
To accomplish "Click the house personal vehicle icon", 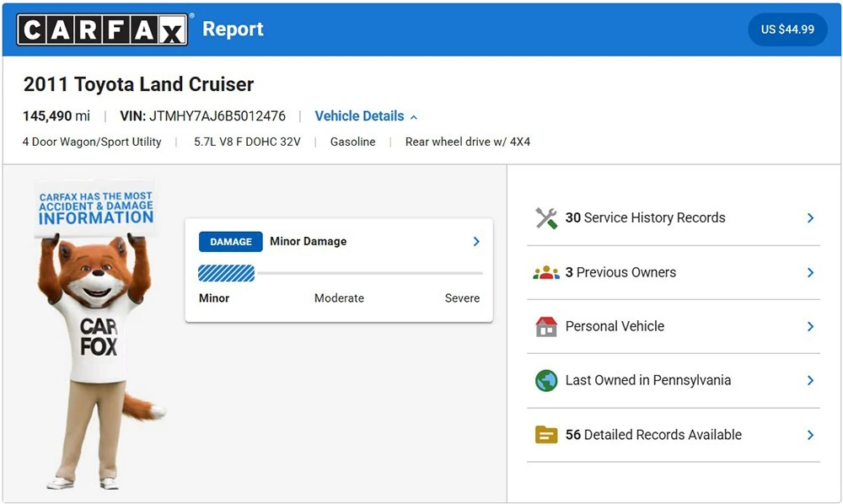I will (546, 326).
